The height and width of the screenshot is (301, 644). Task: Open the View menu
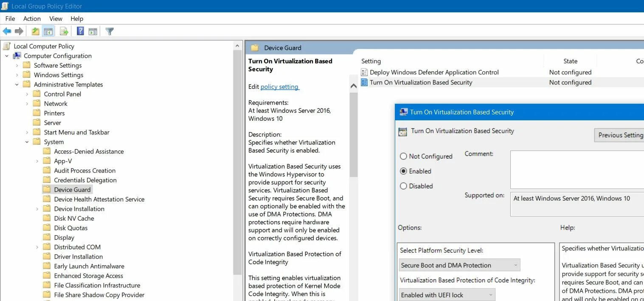(x=56, y=18)
